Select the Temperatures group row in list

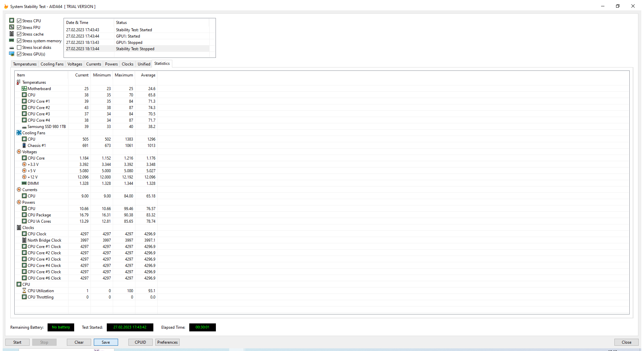click(34, 82)
